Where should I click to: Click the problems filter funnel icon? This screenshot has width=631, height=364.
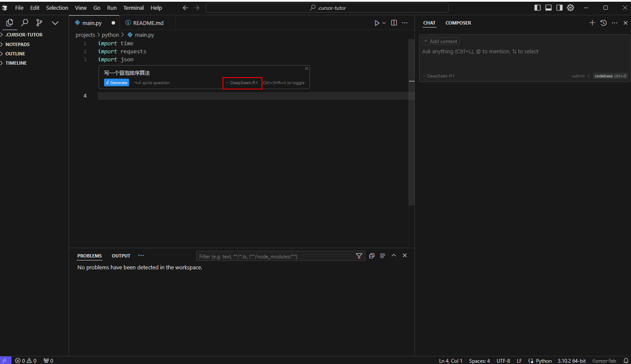point(359,256)
